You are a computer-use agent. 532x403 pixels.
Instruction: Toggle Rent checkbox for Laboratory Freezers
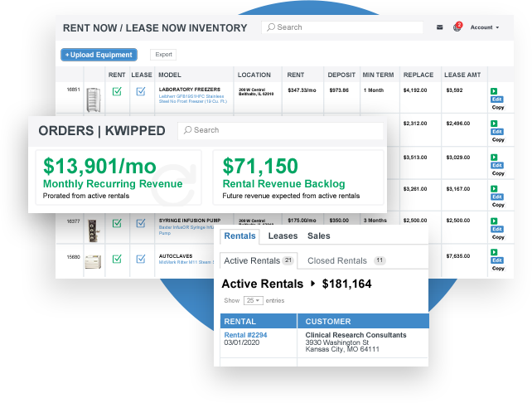117,91
